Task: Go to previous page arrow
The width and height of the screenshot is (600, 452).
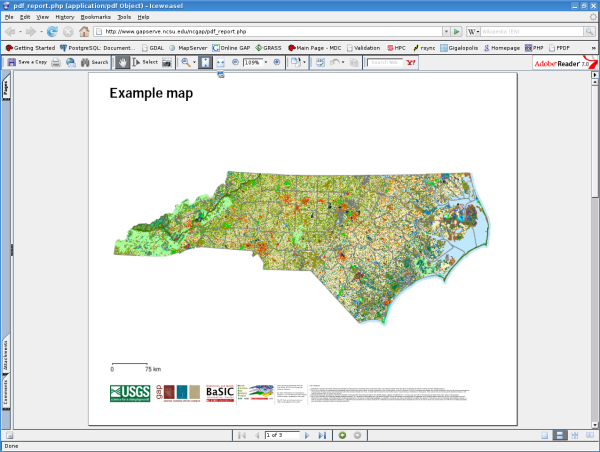Action: (x=257, y=436)
